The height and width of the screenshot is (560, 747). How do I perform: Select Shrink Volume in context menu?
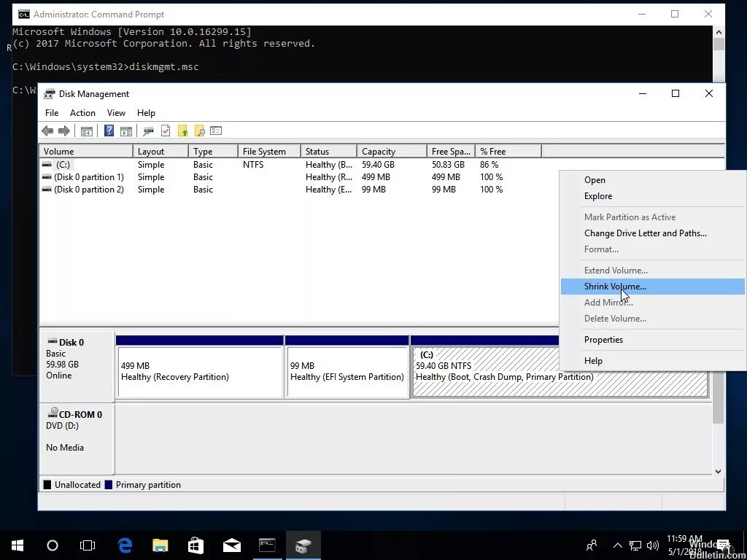click(653, 287)
